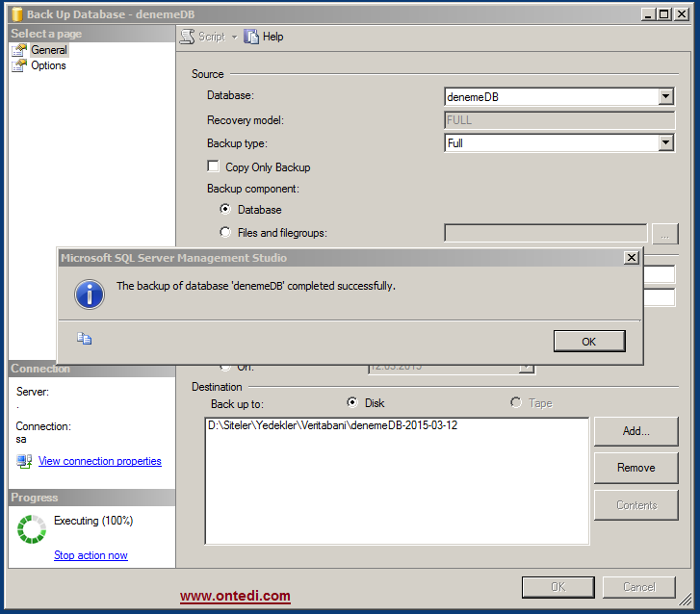Viewport: 700px width, 614px height.
Task: Open View connection properties link
Action: point(99,461)
